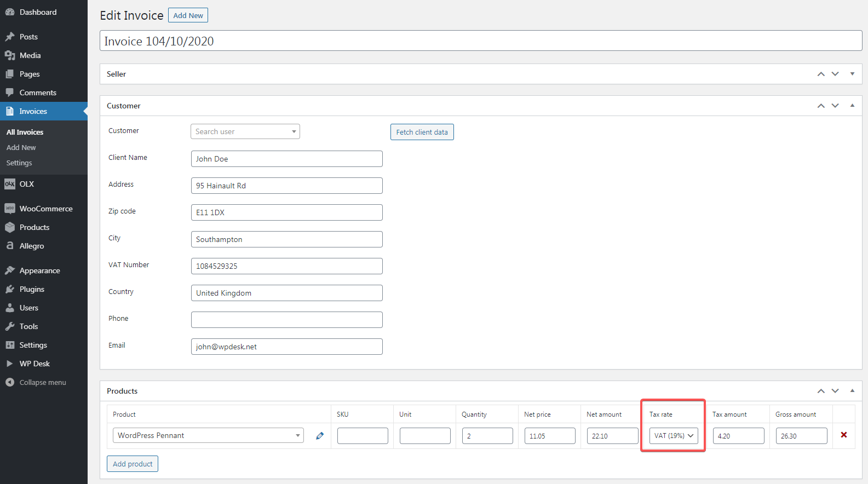Collapse the Products panel with triangle toggle
The image size is (868, 484).
click(852, 391)
